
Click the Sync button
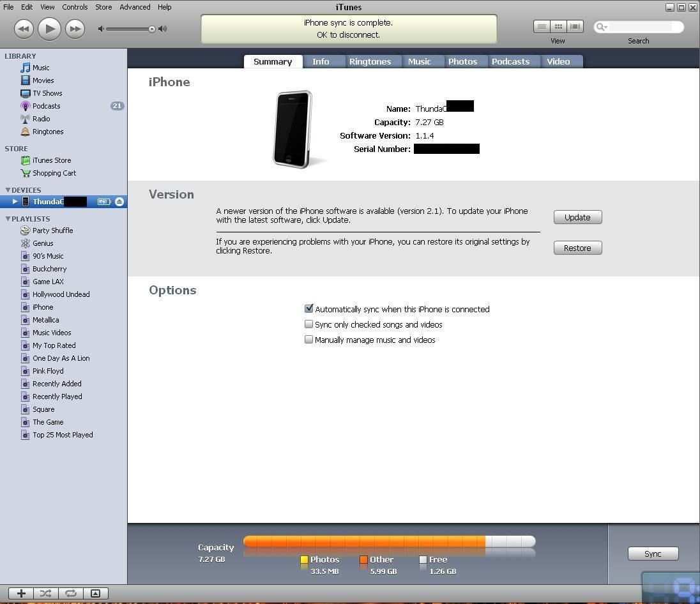point(653,554)
